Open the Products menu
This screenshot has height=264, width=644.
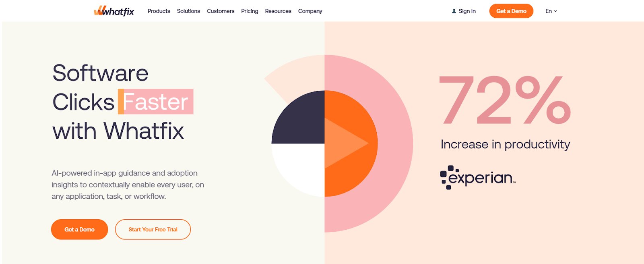159,11
